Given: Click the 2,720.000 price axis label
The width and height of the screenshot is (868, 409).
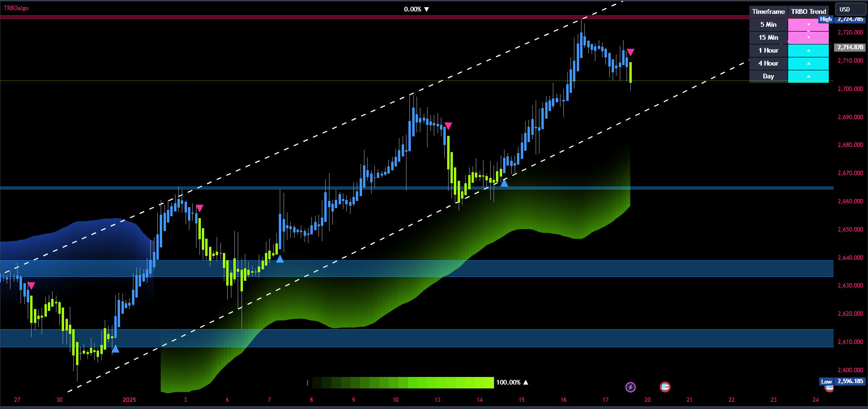Looking at the screenshot, I should [x=850, y=33].
